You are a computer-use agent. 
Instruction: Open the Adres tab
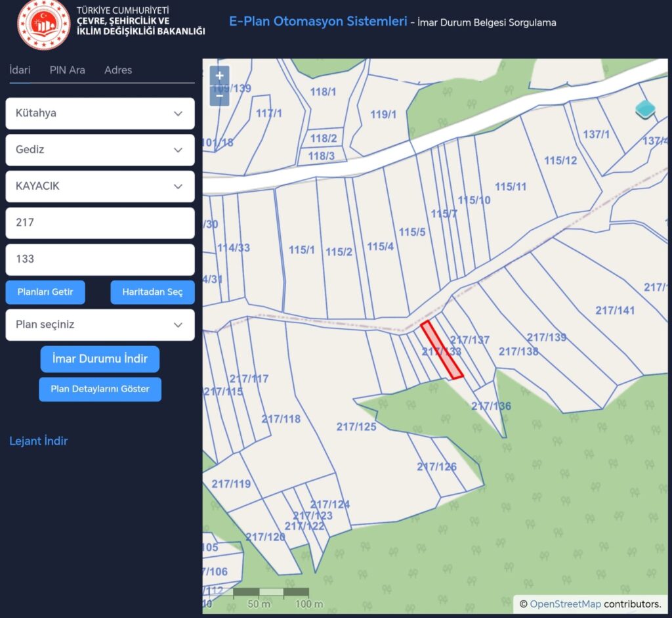(118, 70)
